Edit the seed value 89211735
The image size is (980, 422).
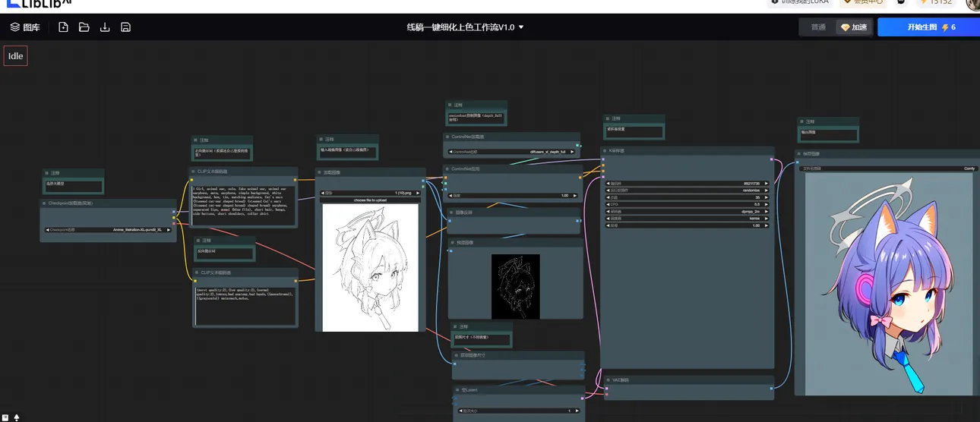[x=688, y=184]
